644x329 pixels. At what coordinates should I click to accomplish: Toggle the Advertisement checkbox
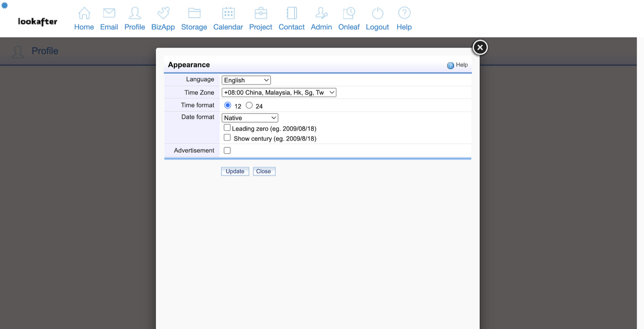pyautogui.click(x=227, y=150)
